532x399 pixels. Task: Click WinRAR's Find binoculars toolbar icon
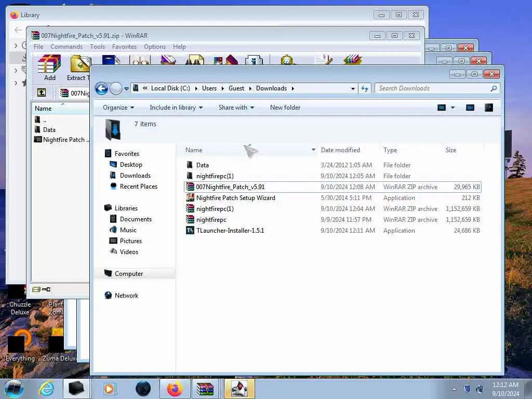coord(195,60)
